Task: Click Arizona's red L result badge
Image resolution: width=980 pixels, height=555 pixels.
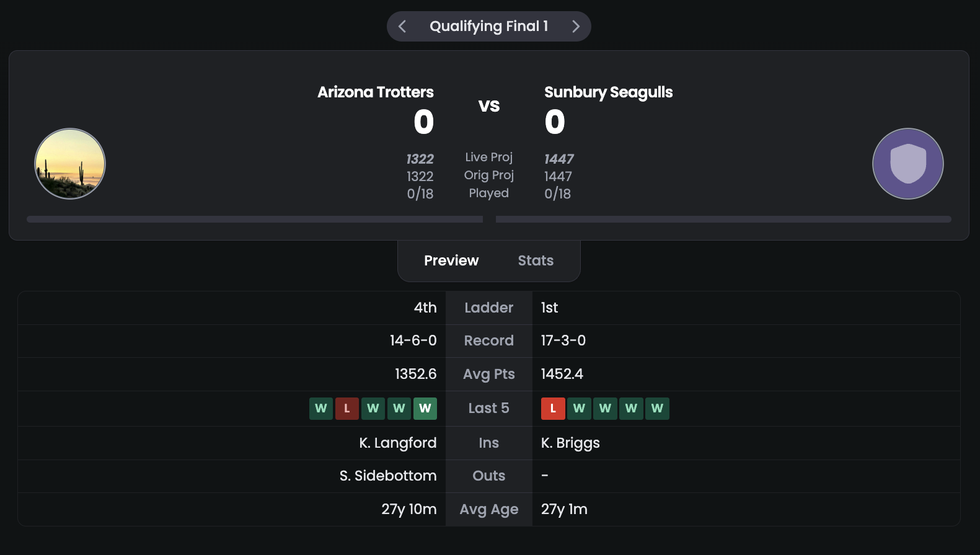Action: click(347, 409)
